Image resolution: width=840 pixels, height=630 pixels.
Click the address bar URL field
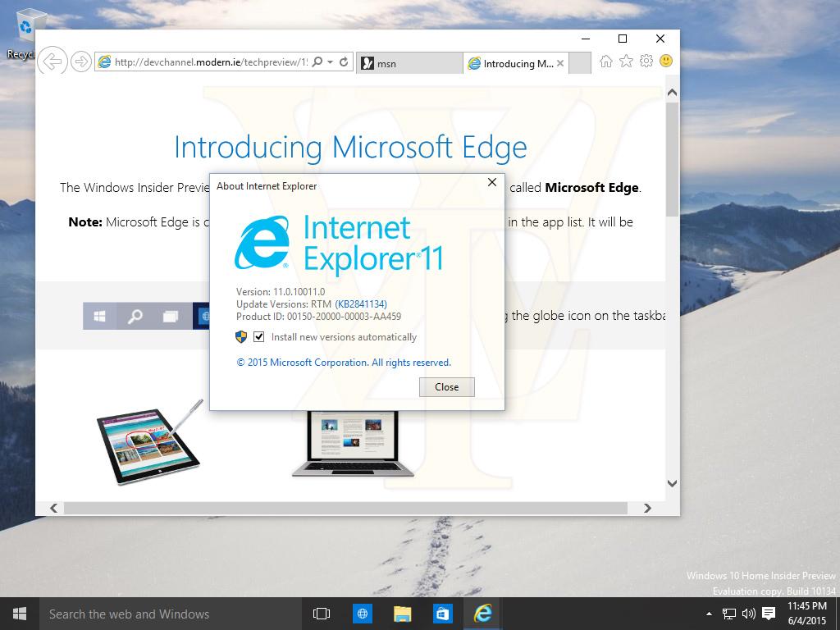pyautogui.click(x=212, y=62)
